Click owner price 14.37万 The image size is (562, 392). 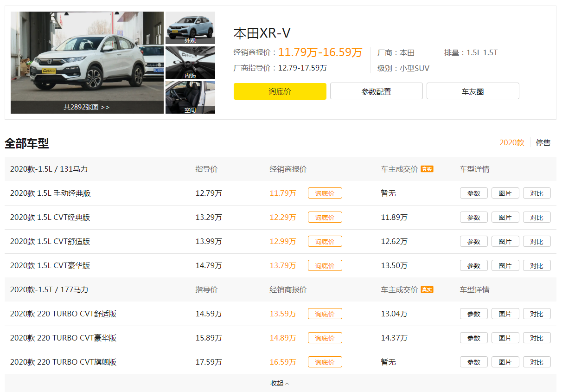click(x=394, y=338)
